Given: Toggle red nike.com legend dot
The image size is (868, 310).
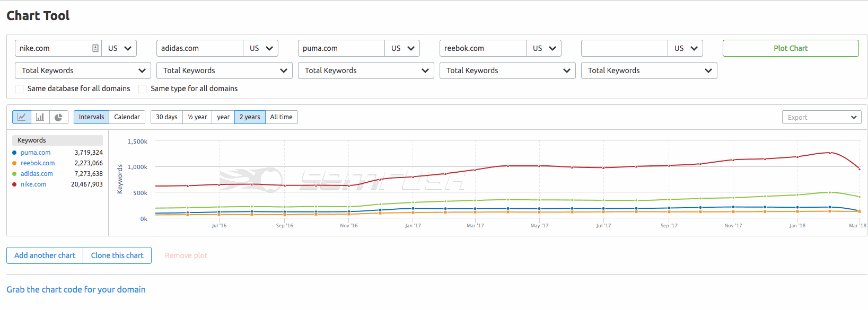Looking at the screenshot, I should [14, 184].
